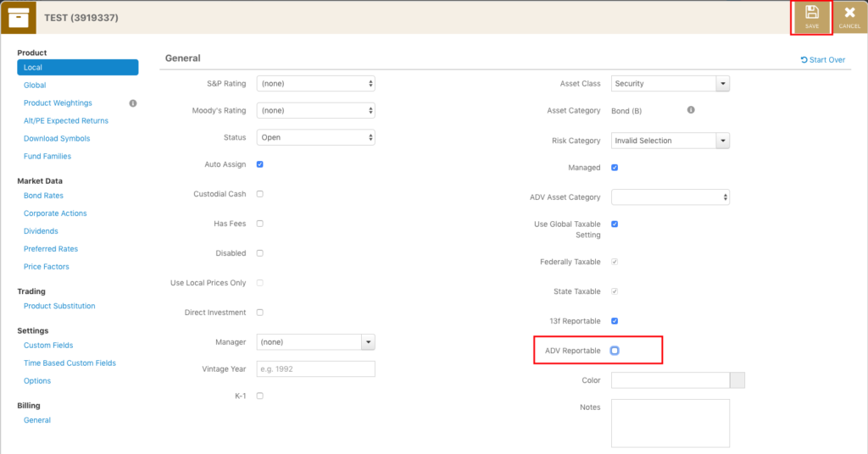Click into the Notes text area
This screenshot has width=868, height=454.
[x=670, y=424]
